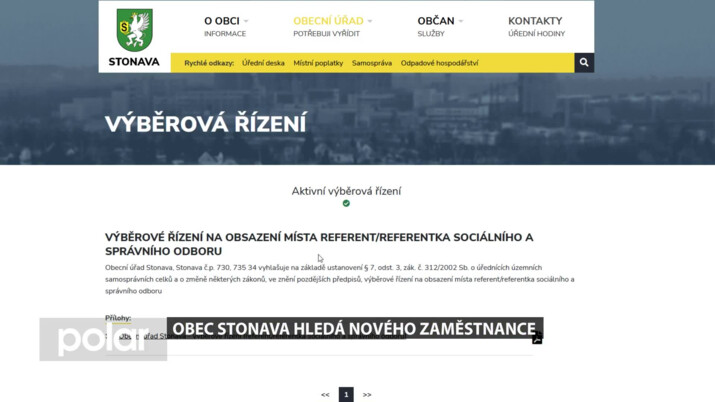This screenshot has width=715, height=402.
Task: Go to next page with >> arrow
Action: [367, 395]
